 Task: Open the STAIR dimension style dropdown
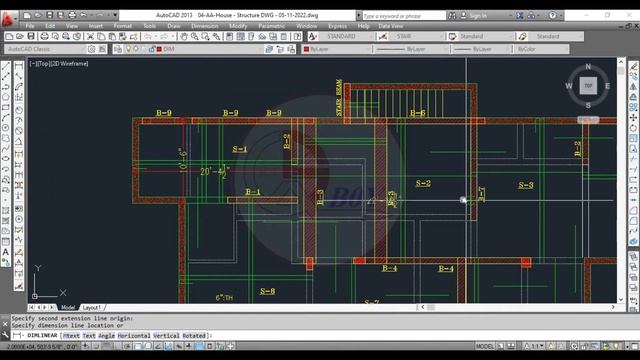click(418, 36)
